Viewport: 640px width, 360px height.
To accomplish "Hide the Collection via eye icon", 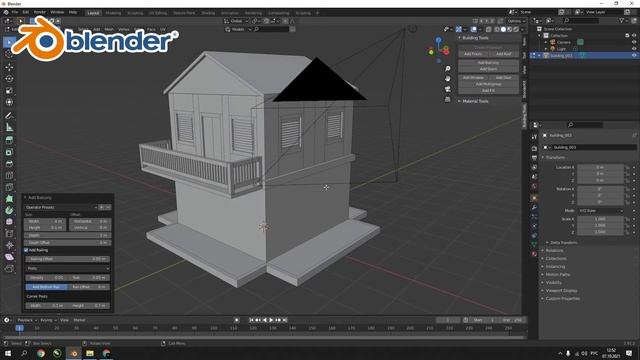I will 634,36.
